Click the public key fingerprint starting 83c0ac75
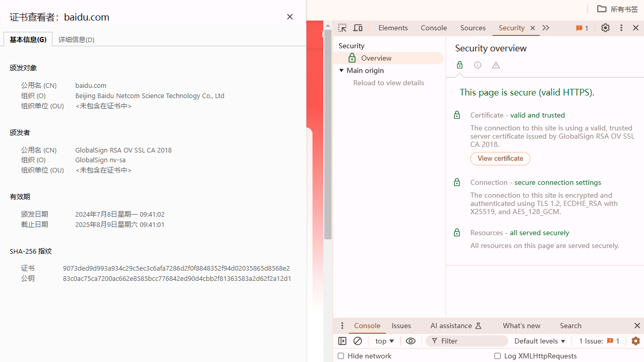 coord(177,278)
